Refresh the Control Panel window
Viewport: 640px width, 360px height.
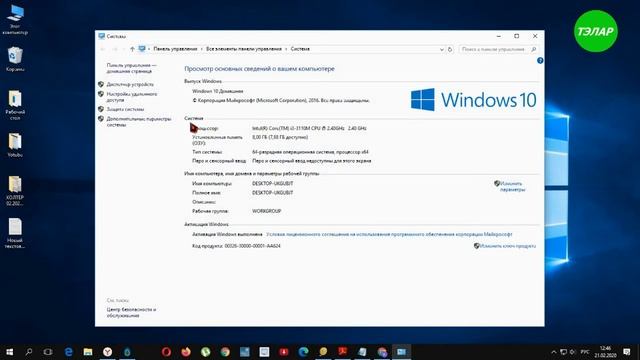point(450,49)
